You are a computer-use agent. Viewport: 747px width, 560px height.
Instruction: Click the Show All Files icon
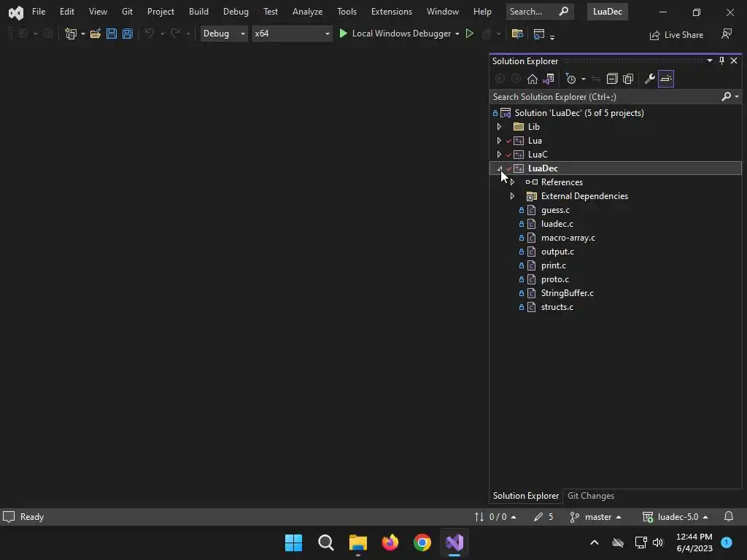click(628, 79)
